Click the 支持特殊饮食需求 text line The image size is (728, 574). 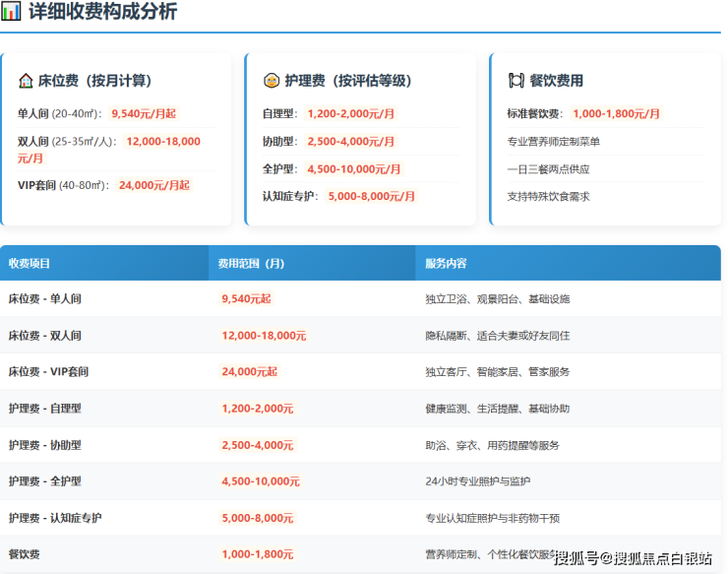[x=548, y=197]
